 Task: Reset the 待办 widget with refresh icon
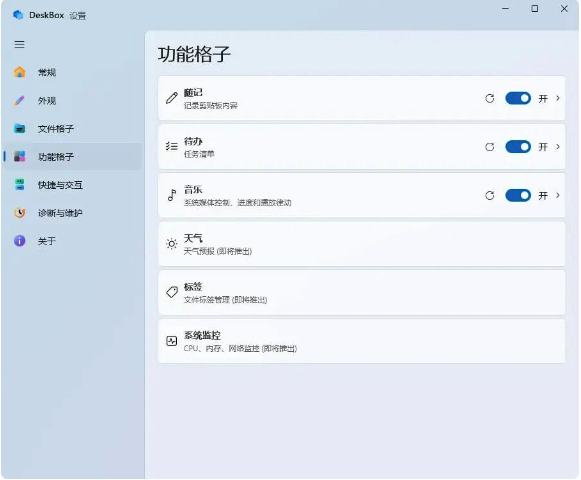489,147
